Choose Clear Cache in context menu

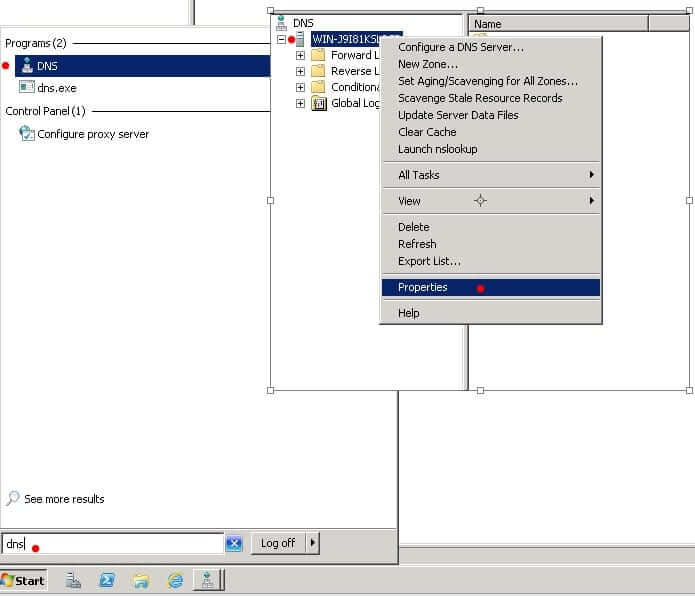(491, 132)
